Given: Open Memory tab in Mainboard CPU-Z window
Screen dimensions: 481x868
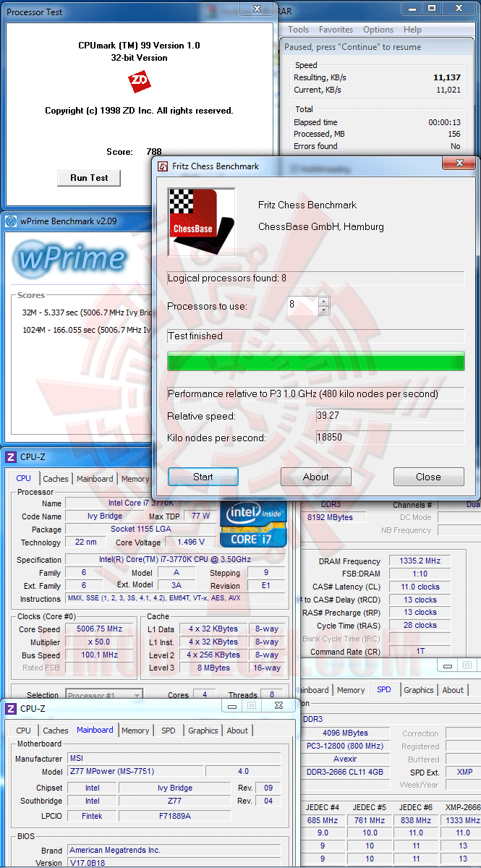Looking at the screenshot, I should coord(135,731).
